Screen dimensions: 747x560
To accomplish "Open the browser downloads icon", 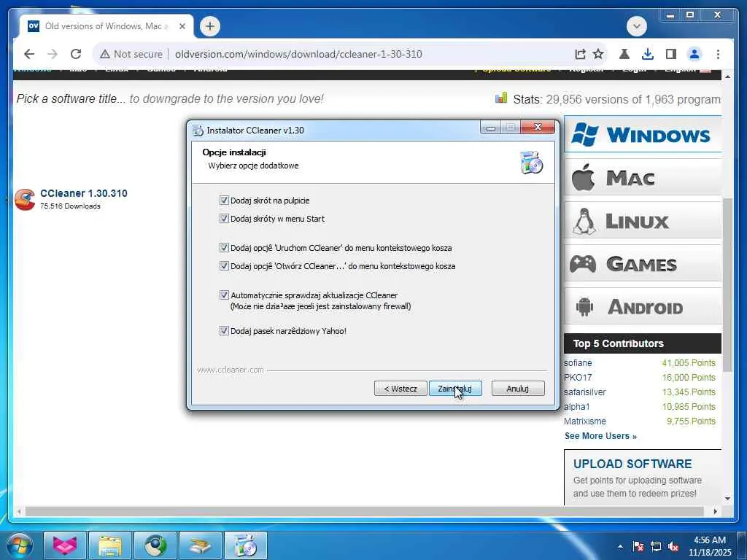I will pos(648,54).
